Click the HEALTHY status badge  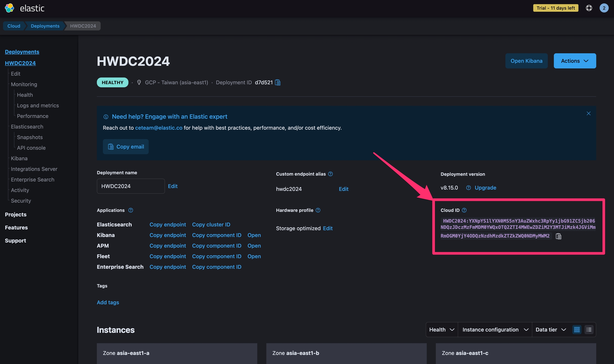point(112,83)
